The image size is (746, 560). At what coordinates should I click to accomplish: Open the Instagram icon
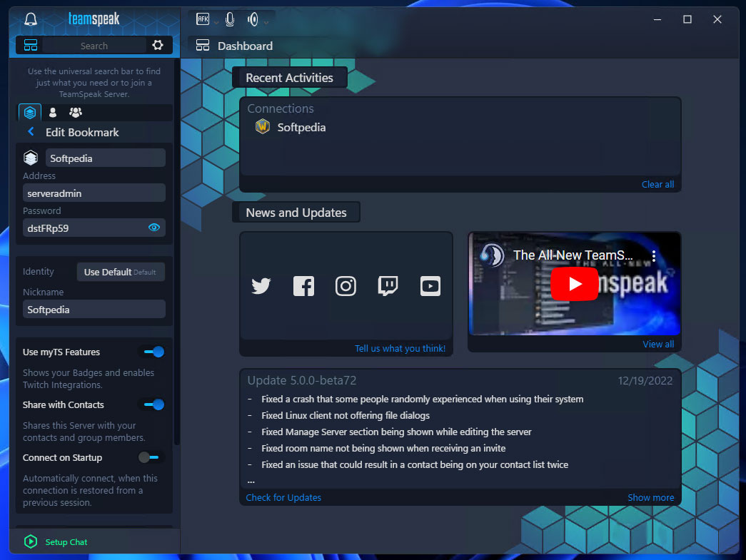coord(346,285)
